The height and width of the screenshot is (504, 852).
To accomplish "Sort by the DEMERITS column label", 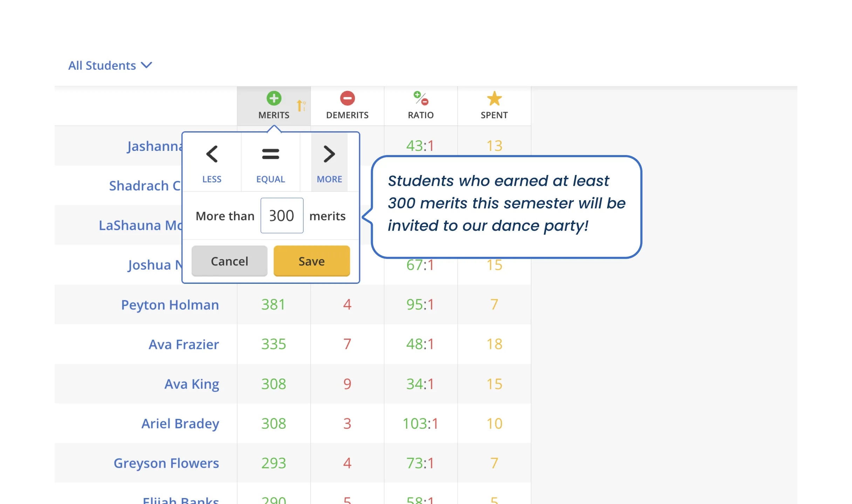I will (x=347, y=115).
